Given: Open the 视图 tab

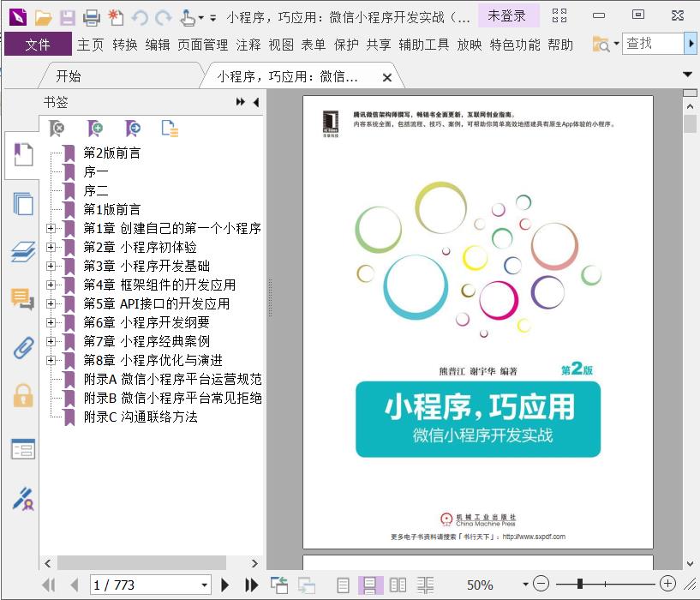Looking at the screenshot, I should tap(281, 45).
